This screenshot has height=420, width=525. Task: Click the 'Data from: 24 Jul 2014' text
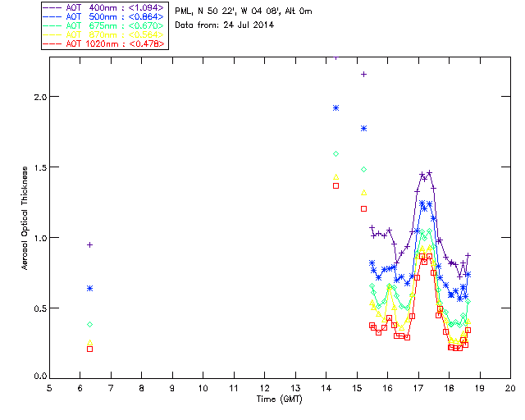[x=224, y=25]
